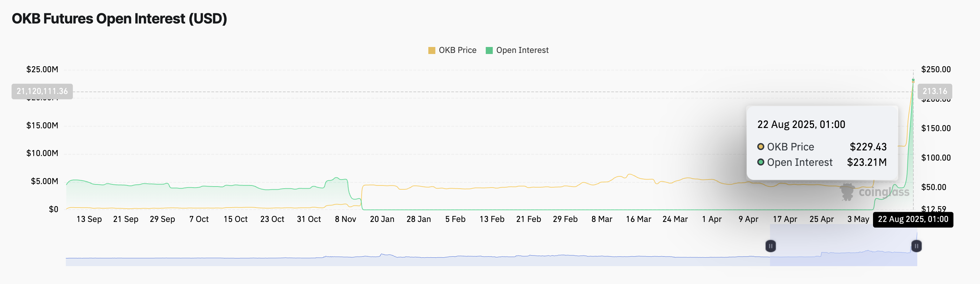The image size is (980, 284).
Task: Click the green Open Interest tooltip dot
Action: tap(760, 162)
